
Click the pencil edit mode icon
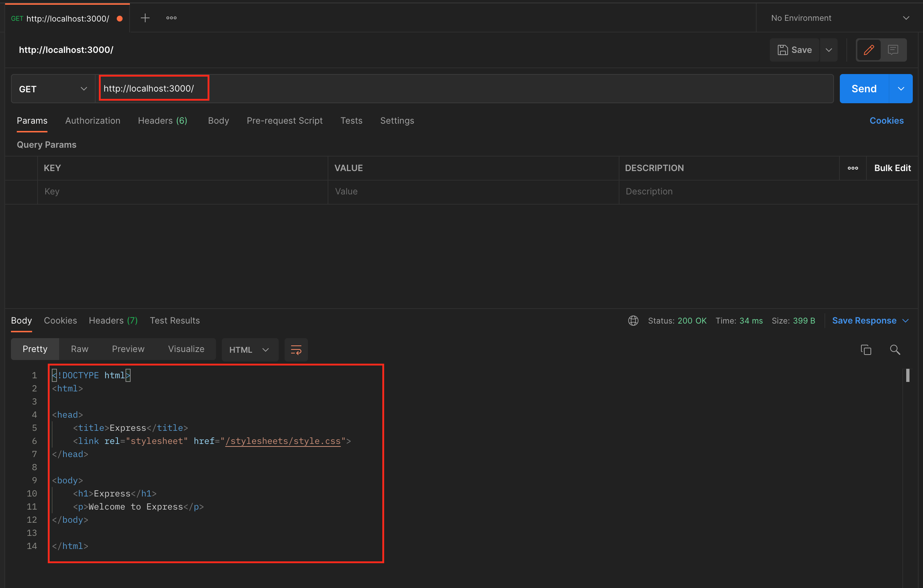pyautogui.click(x=869, y=50)
